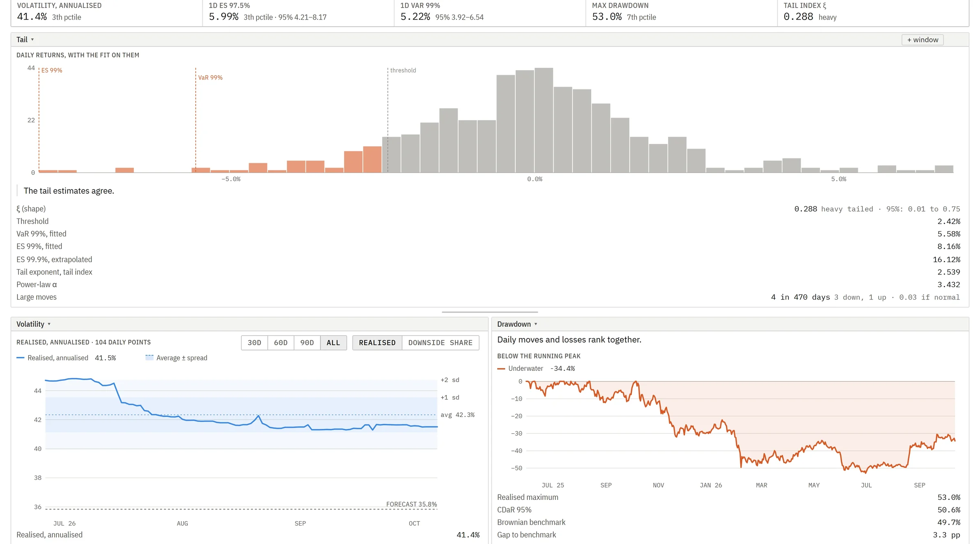Viewport: 980px width, 544px height.
Task: Click the Large moves row label
Action: (x=36, y=297)
